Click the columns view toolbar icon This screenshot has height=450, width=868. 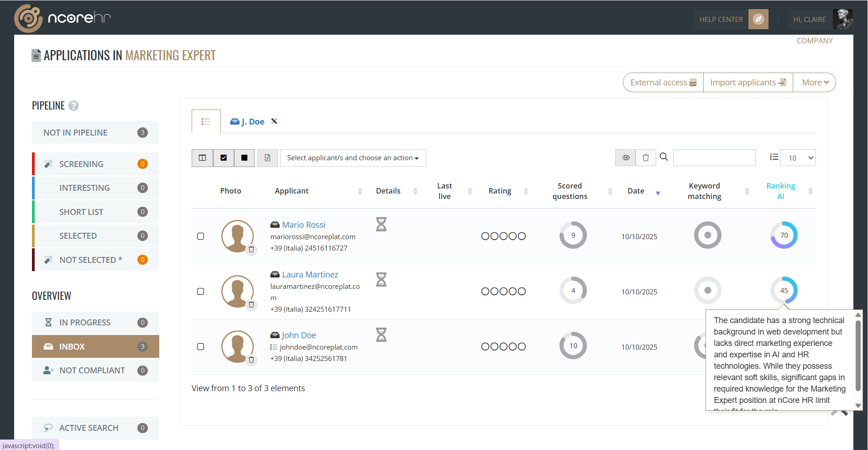pos(202,158)
